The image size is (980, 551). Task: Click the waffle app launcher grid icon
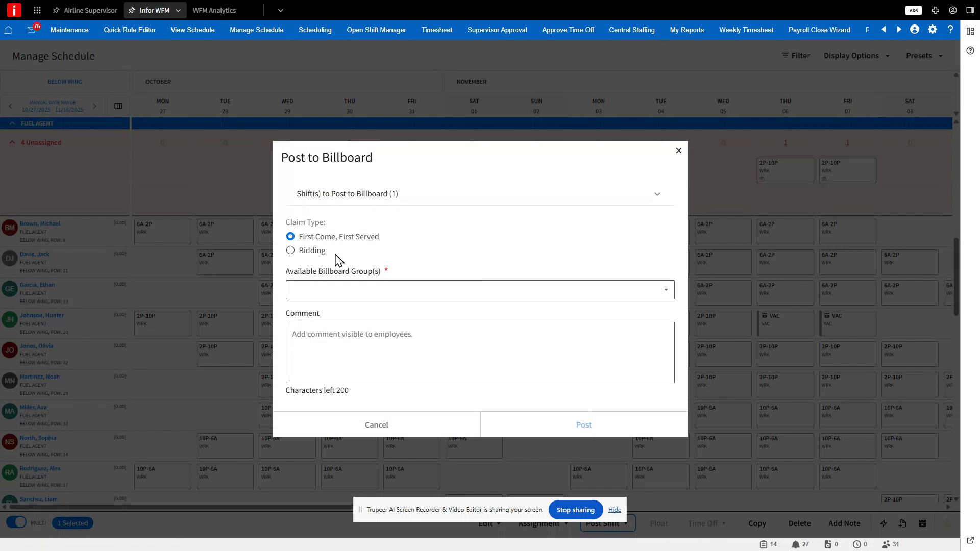pyautogui.click(x=37, y=10)
